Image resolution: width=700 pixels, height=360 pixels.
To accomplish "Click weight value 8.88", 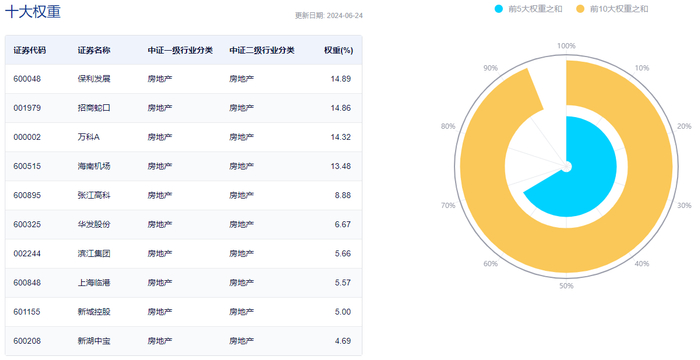I will click(x=343, y=195).
